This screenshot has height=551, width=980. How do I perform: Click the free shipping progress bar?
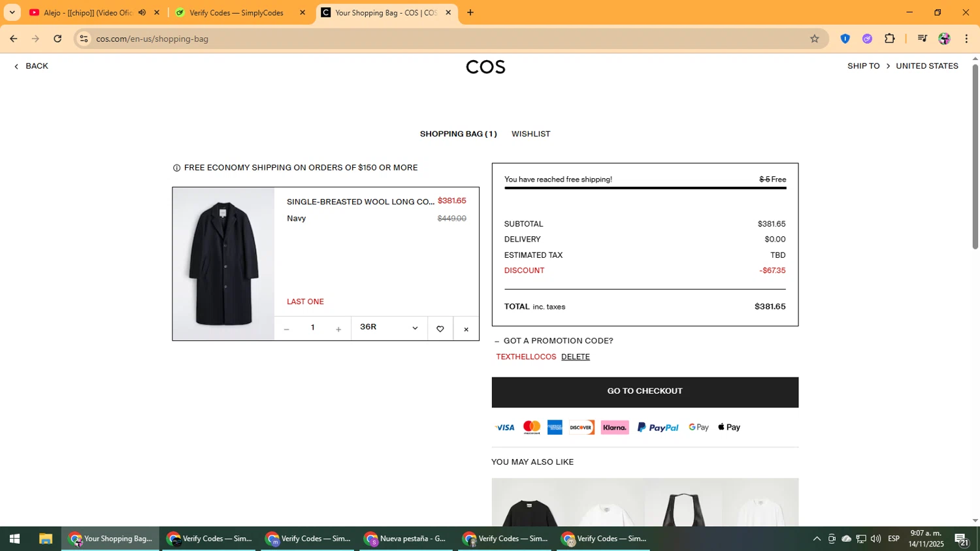[x=645, y=188]
